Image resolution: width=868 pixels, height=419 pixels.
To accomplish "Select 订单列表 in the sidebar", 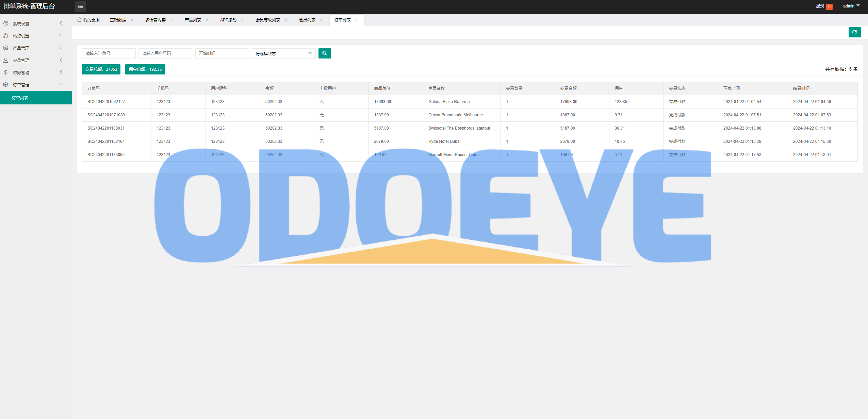I will pos(36,98).
